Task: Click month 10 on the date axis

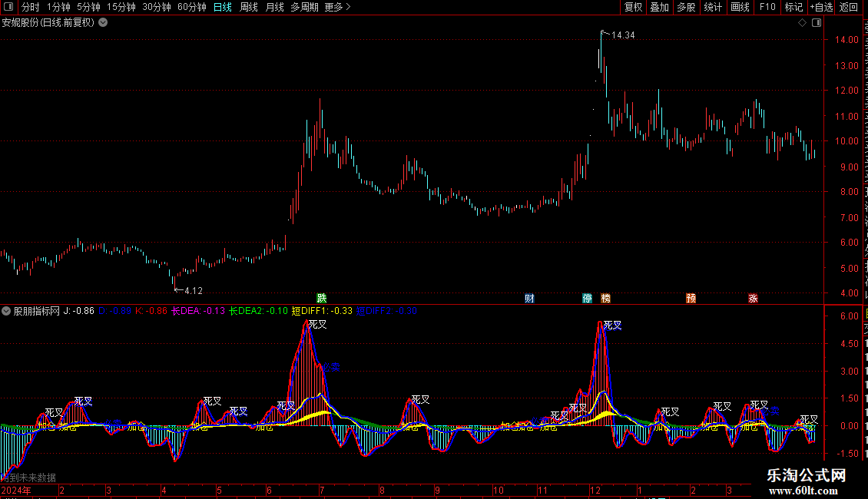Action: click(499, 490)
